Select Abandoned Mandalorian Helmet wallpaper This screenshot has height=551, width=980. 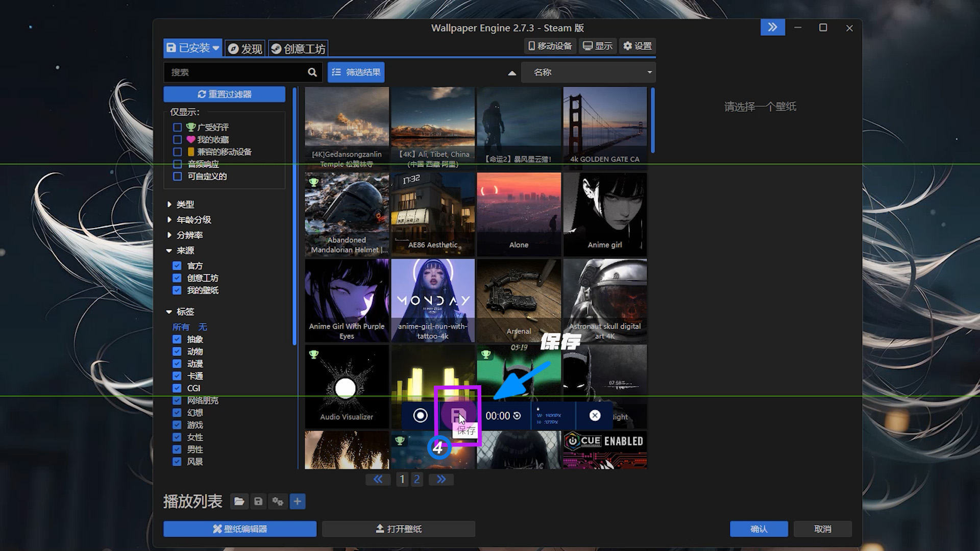pos(347,214)
